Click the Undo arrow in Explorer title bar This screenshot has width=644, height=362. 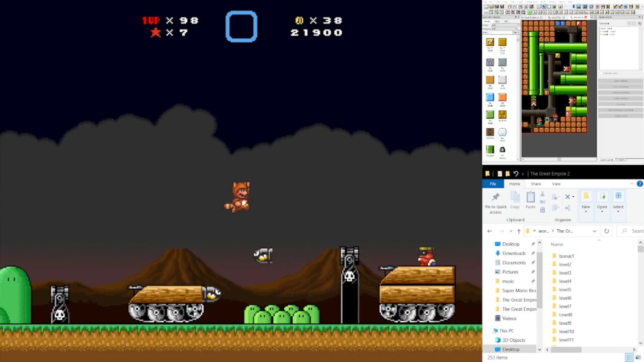coord(516,173)
